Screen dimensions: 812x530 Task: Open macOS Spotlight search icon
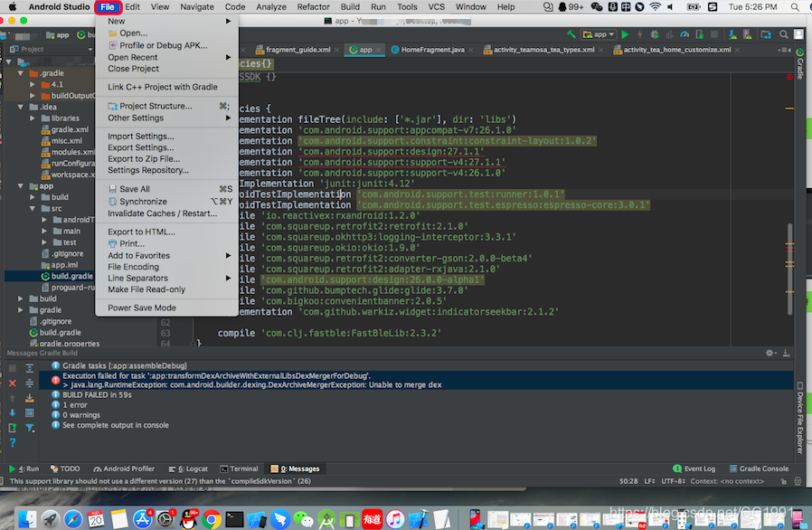coord(795,6)
